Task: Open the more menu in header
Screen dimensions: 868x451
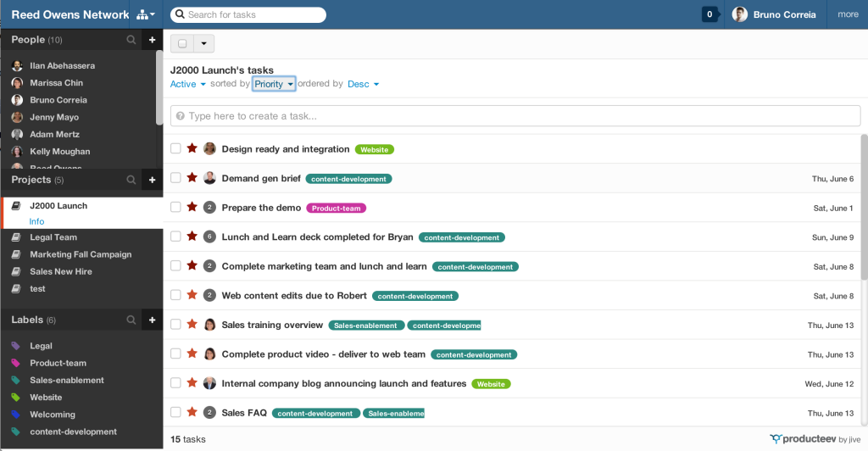Action: (848, 14)
